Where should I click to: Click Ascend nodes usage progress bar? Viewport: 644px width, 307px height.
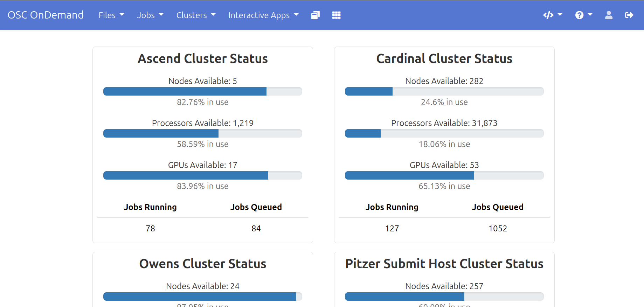click(202, 91)
